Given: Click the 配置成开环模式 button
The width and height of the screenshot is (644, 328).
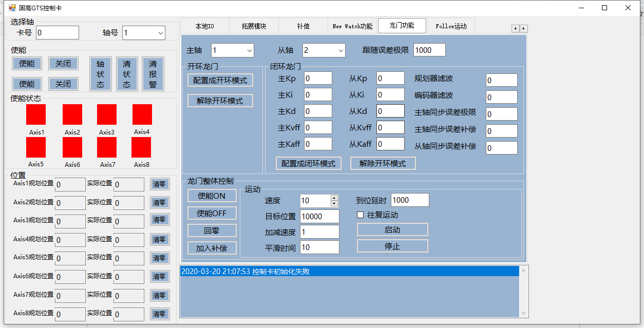Looking at the screenshot, I should [x=220, y=81].
